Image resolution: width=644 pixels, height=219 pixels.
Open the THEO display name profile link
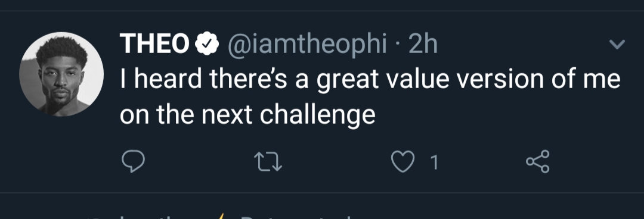(154, 44)
